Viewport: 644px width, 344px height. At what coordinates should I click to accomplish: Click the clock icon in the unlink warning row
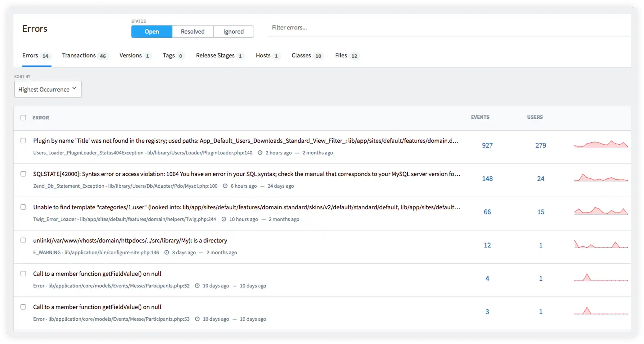(x=167, y=252)
